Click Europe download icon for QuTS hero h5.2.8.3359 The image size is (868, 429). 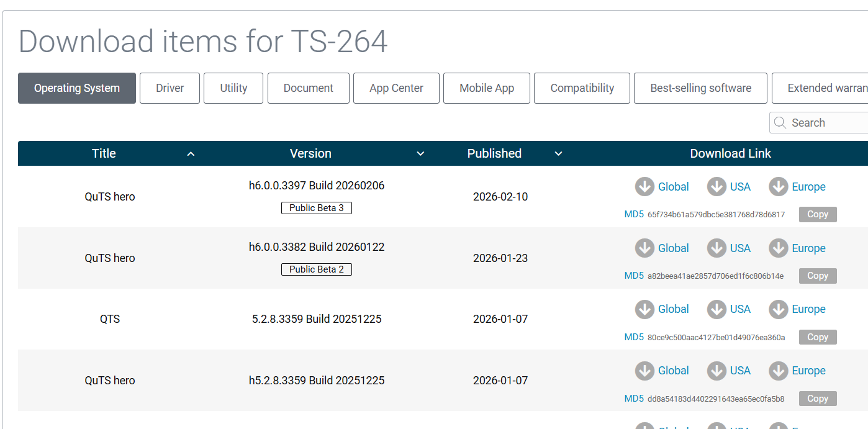(x=779, y=371)
